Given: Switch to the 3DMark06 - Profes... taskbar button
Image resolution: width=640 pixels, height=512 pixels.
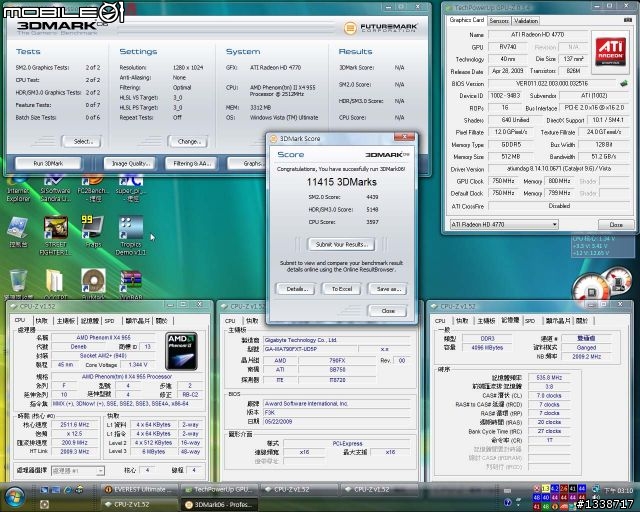Looking at the screenshot, I should point(219,505).
